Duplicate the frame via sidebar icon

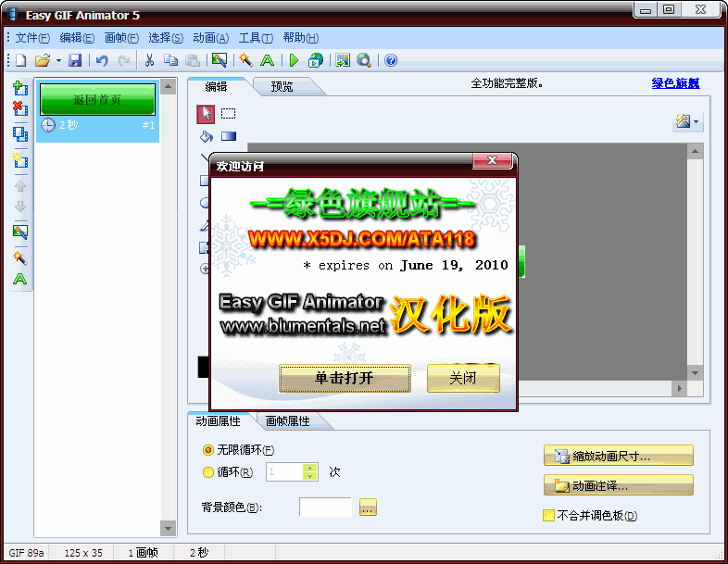coord(20,133)
